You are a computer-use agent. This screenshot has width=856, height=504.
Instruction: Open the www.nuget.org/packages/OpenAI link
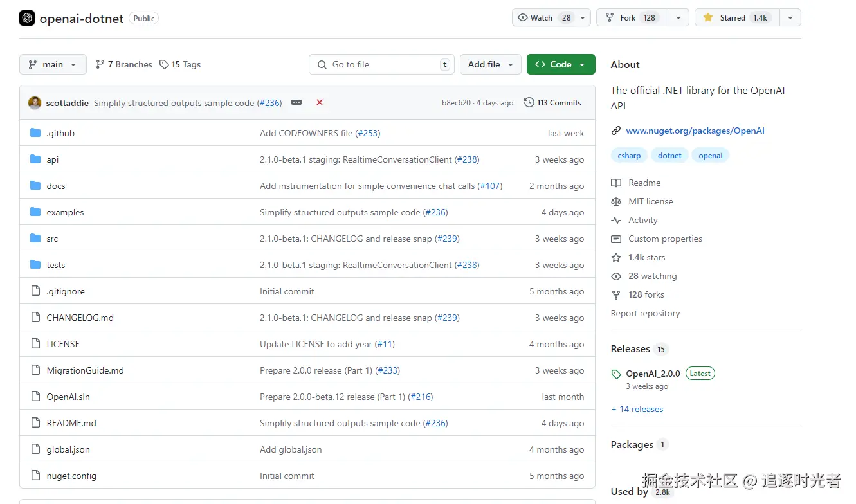coord(695,130)
